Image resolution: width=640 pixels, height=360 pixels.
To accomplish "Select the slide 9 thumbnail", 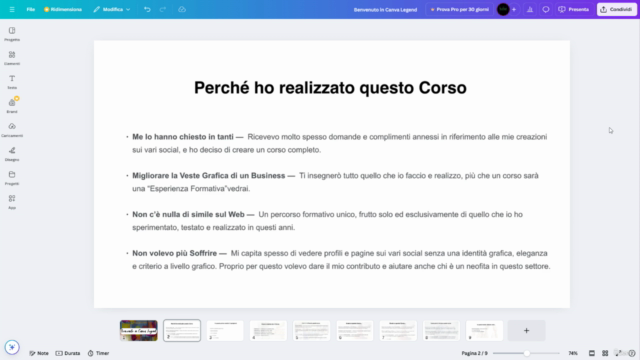I will pos(484,331).
